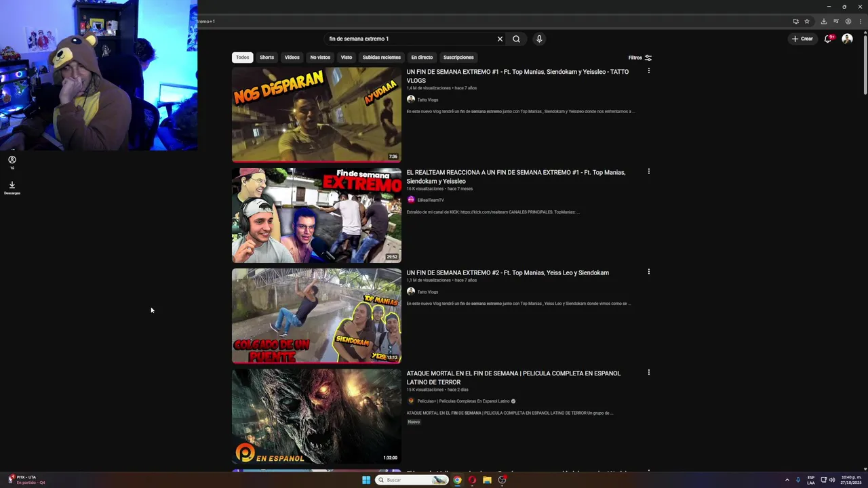This screenshot has width=868, height=488.
Task: Open Opera browser from the taskbar
Action: [x=472, y=480]
